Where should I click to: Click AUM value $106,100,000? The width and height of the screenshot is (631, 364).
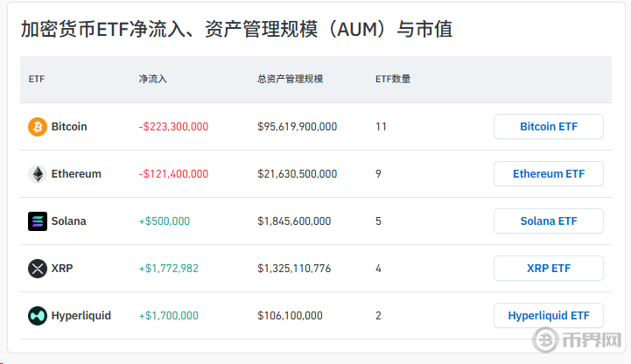tap(291, 316)
